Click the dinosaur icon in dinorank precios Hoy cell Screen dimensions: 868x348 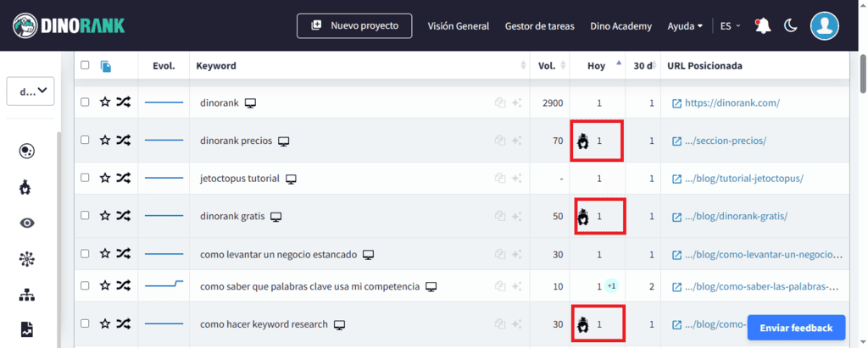(582, 141)
